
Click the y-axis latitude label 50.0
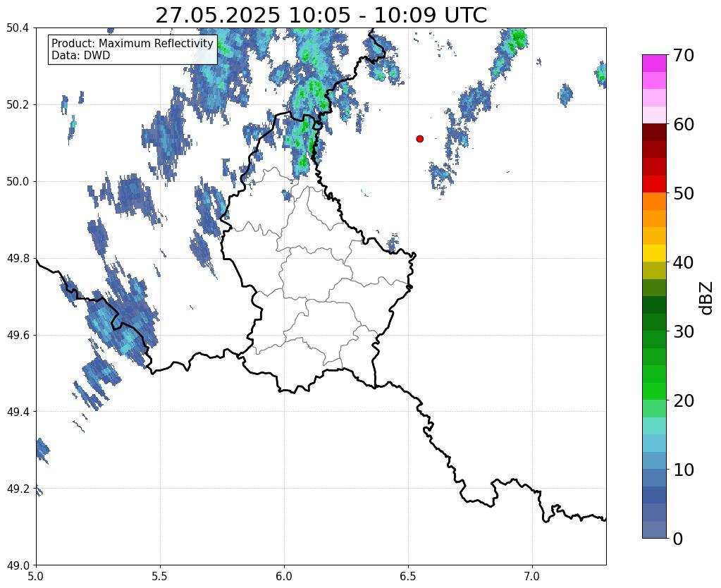18,182
